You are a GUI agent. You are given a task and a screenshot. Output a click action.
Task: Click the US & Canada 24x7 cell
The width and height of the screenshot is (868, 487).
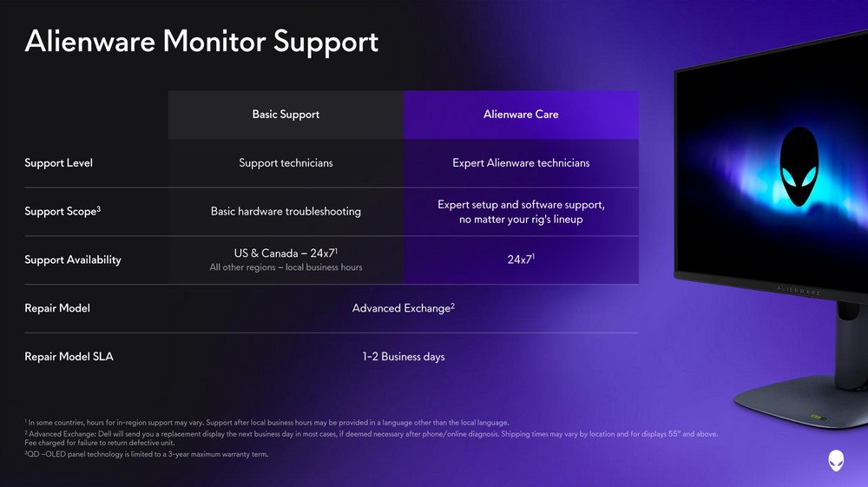point(286,260)
